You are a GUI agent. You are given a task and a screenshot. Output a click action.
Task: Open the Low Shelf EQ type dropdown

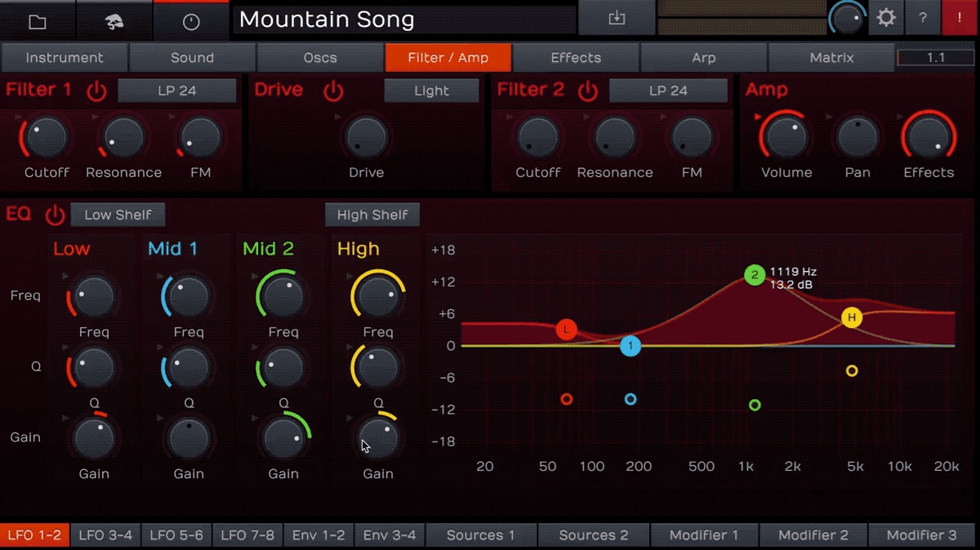pos(118,215)
